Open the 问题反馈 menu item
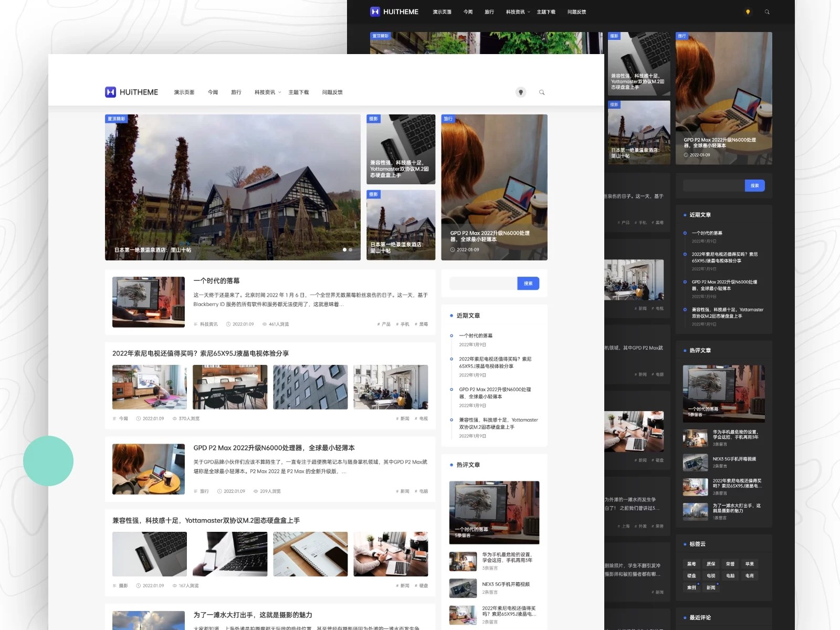This screenshot has height=630, width=840. pos(332,92)
